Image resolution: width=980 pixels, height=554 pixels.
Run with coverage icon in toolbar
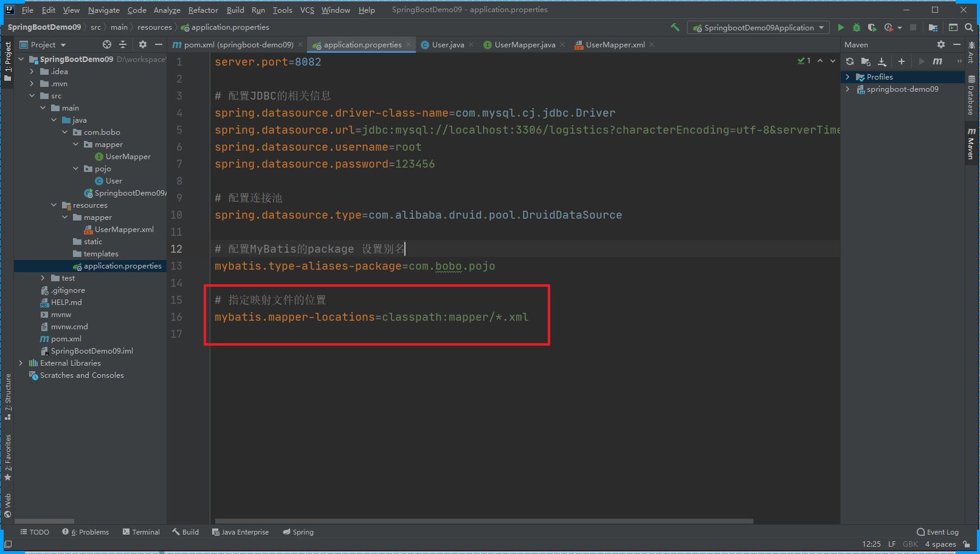click(x=872, y=27)
